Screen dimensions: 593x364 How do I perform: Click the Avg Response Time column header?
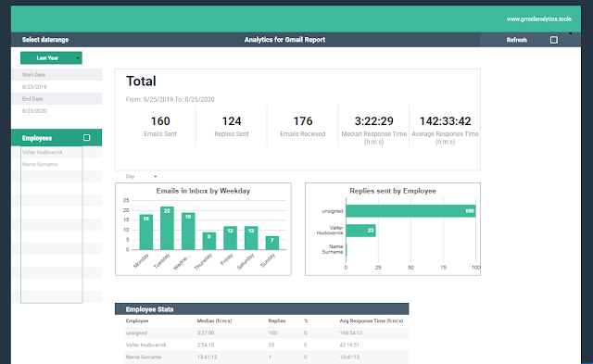[372, 320]
